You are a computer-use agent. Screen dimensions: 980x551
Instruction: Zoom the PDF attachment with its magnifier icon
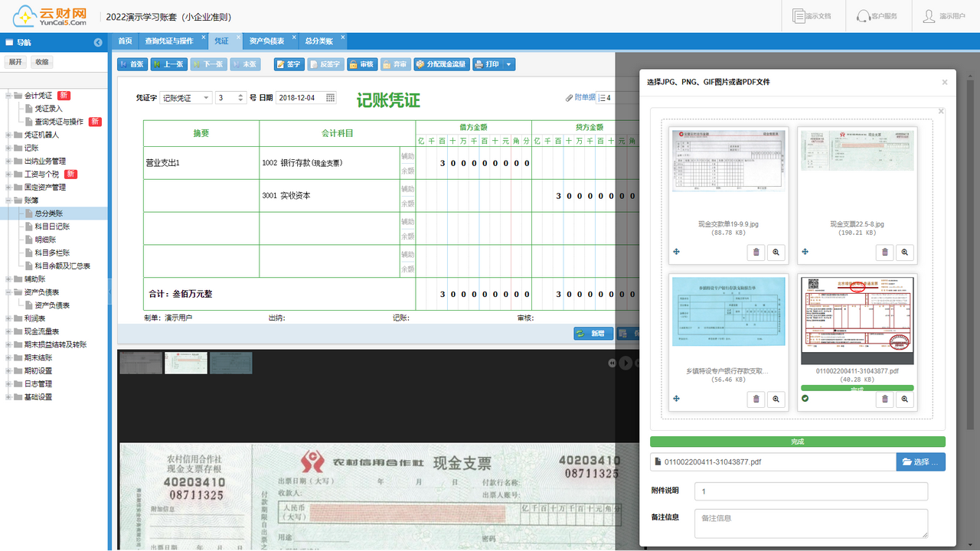[905, 399]
